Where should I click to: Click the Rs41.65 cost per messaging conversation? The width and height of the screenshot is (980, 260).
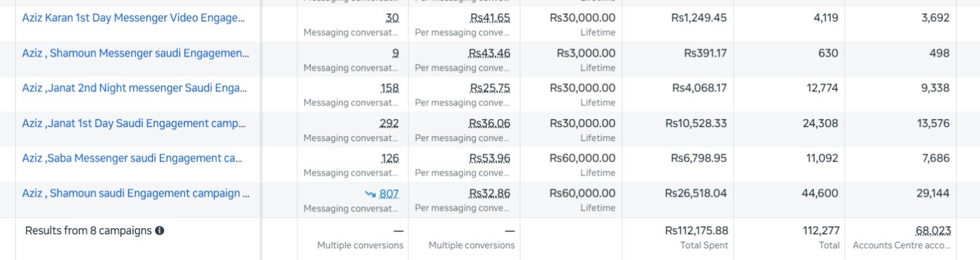coord(489,18)
